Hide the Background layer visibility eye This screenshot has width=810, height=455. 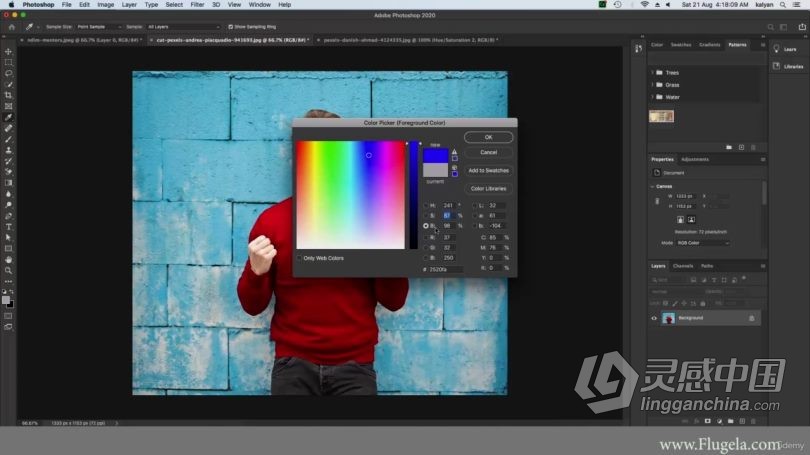point(654,319)
